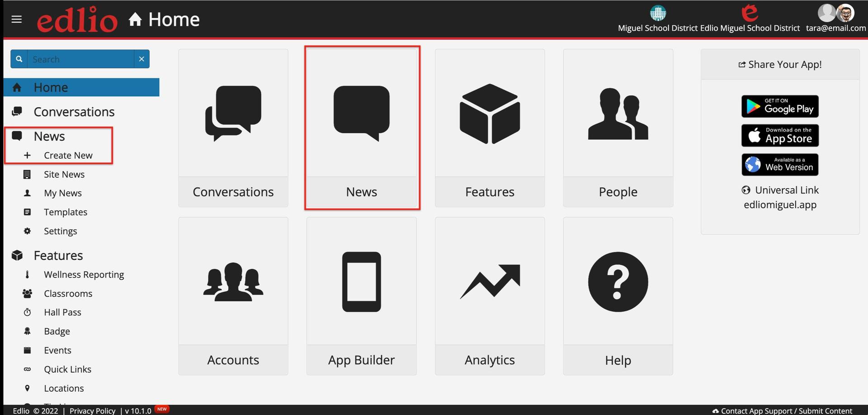Select Home in the sidebar
868x415 pixels.
81,87
